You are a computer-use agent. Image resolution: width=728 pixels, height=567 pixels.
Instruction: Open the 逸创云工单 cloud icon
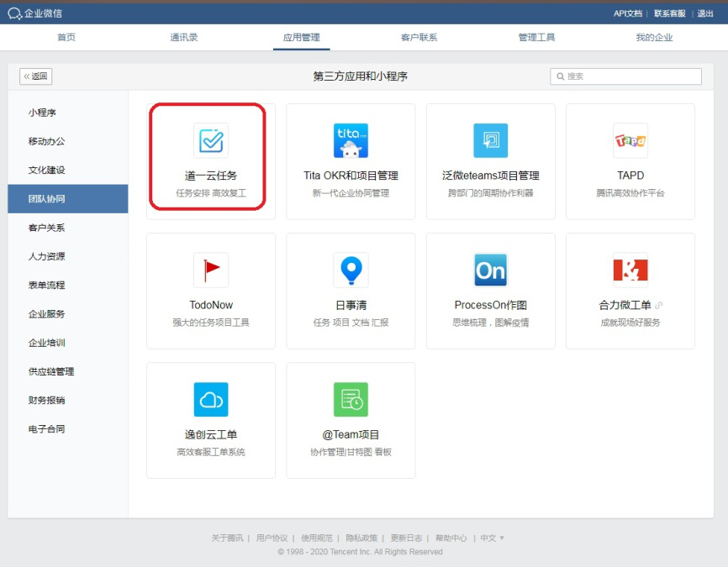[x=210, y=400]
